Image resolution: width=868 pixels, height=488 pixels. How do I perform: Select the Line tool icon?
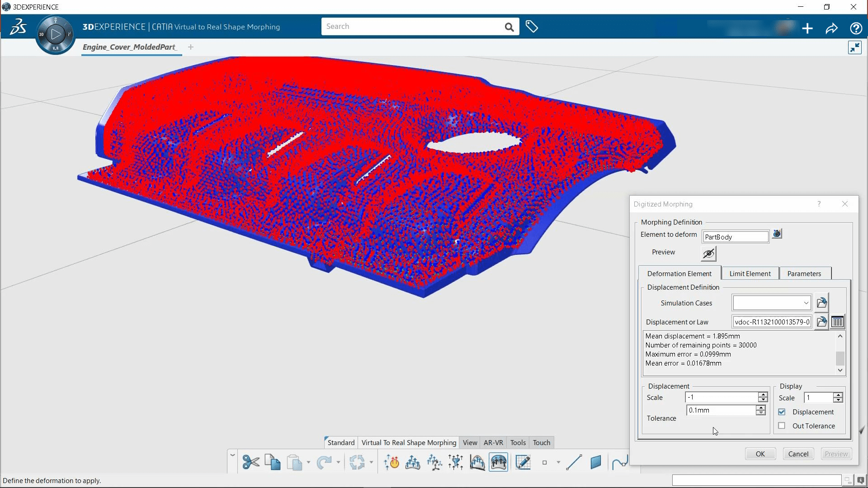[574, 462]
